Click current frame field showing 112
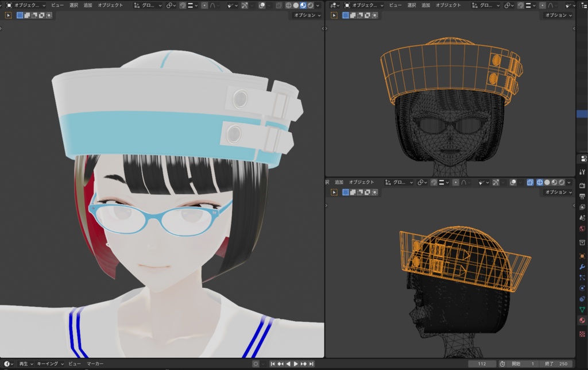Image resolution: width=588 pixels, height=370 pixels. point(482,364)
